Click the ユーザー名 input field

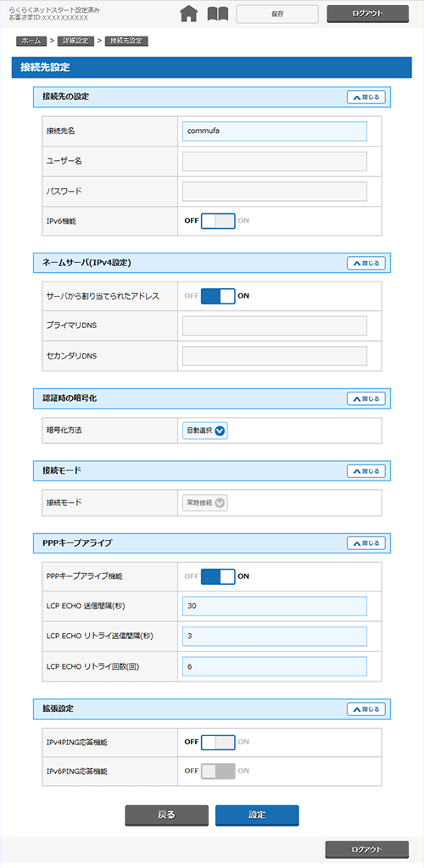(275, 161)
